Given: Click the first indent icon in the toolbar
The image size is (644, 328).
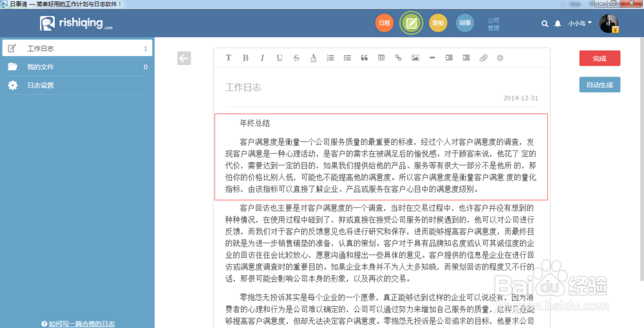Looking at the screenshot, I should (449, 58).
